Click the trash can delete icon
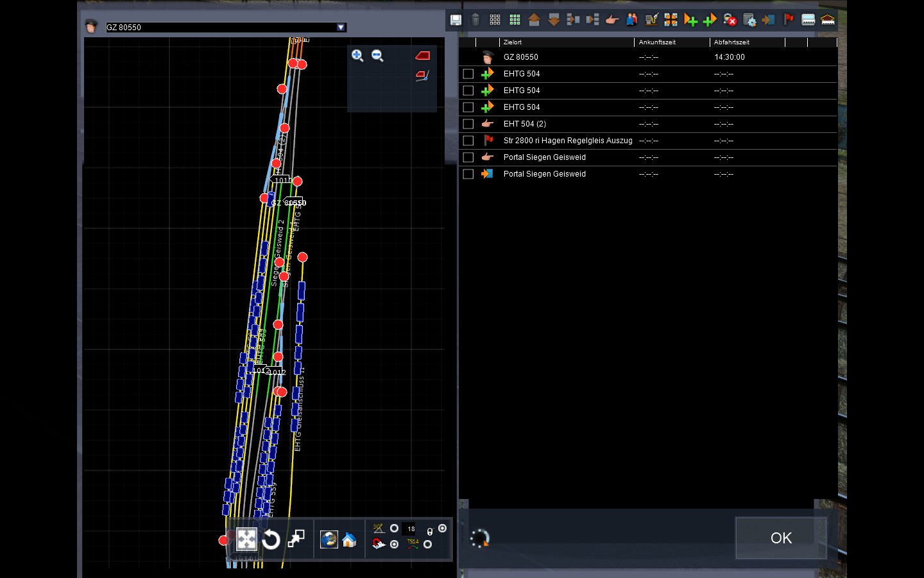Viewport: 924px width, 578px height. [x=475, y=20]
